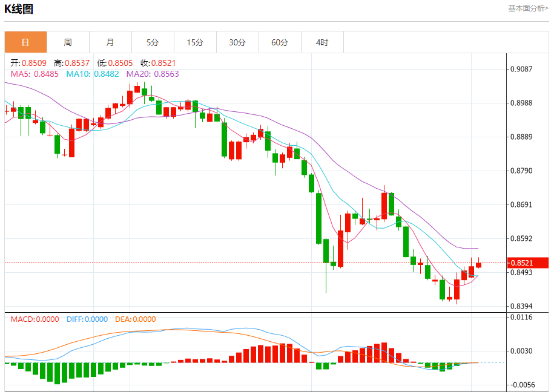Click the 收: 0.8521 close value
Viewport: 554px width, 392px height.
point(158,63)
